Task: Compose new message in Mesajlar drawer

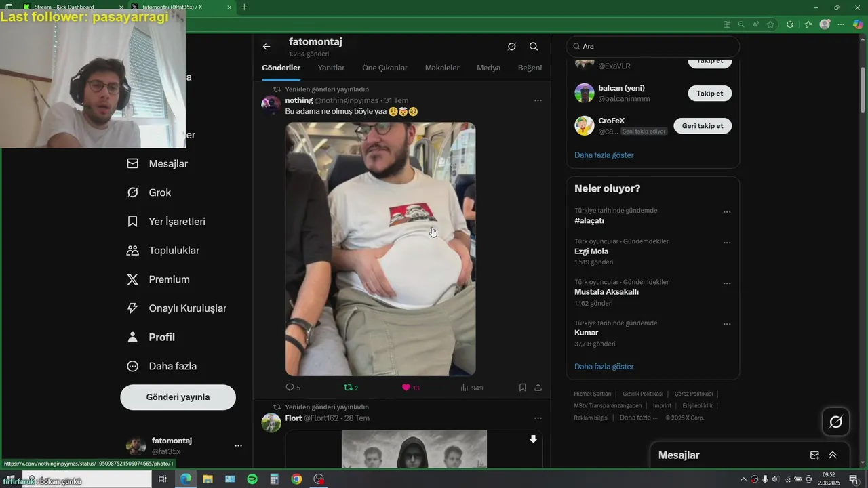Action: pyautogui.click(x=814, y=455)
